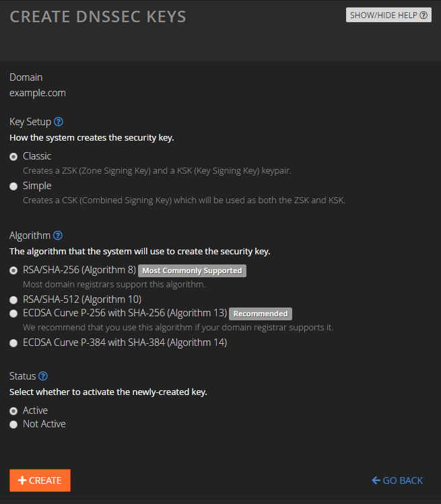The image size is (441, 504).
Task: Open the Key Setup help icon
Action: (59, 122)
